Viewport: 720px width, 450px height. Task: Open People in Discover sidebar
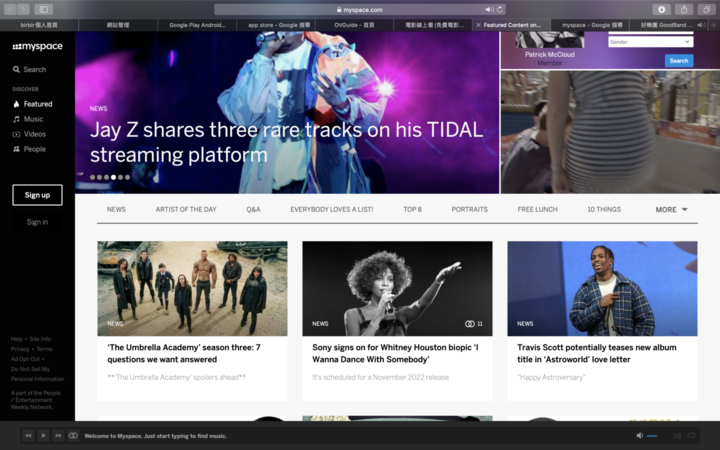coord(29,149)
